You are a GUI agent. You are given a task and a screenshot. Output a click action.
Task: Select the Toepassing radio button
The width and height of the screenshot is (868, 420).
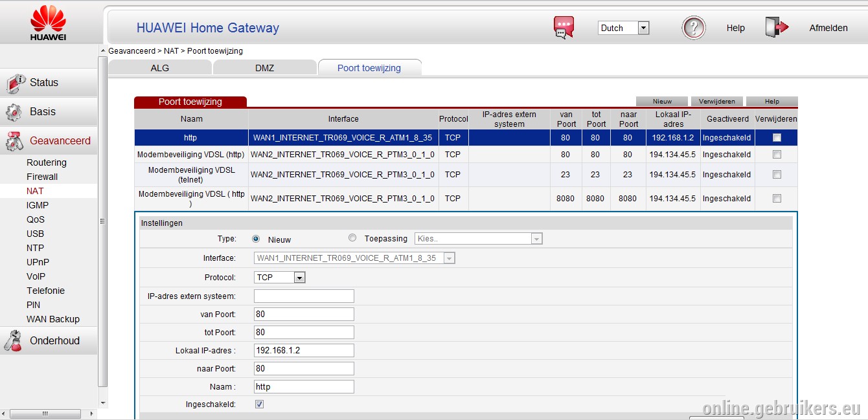pyautogui.click(x=352, y=238)
